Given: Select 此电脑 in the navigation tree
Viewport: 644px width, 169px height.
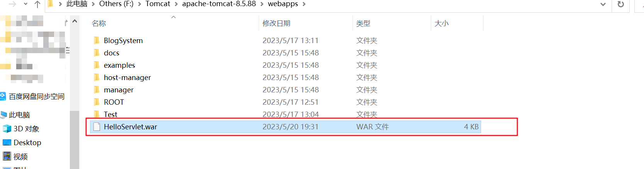Looking at the screenshot, I should [19, 115].
